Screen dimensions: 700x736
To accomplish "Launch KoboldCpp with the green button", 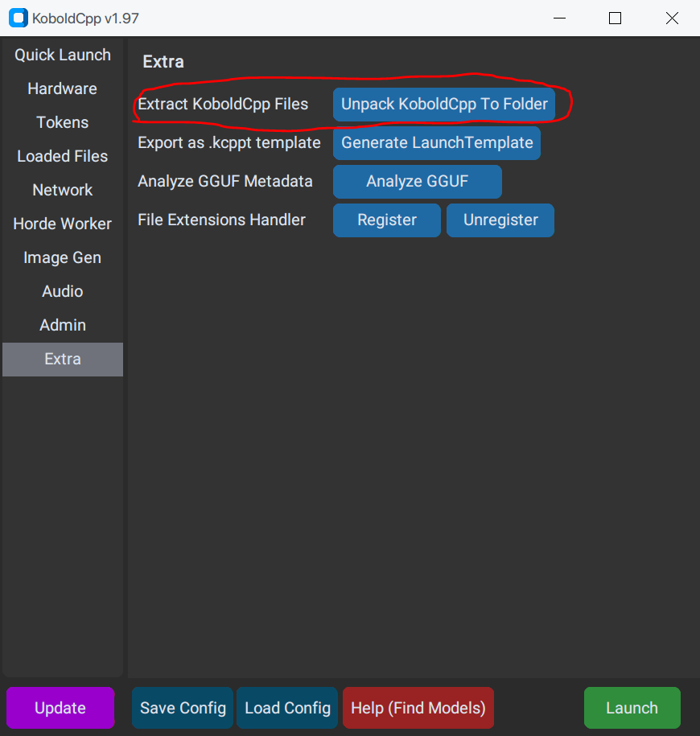I will pos(632,708).
